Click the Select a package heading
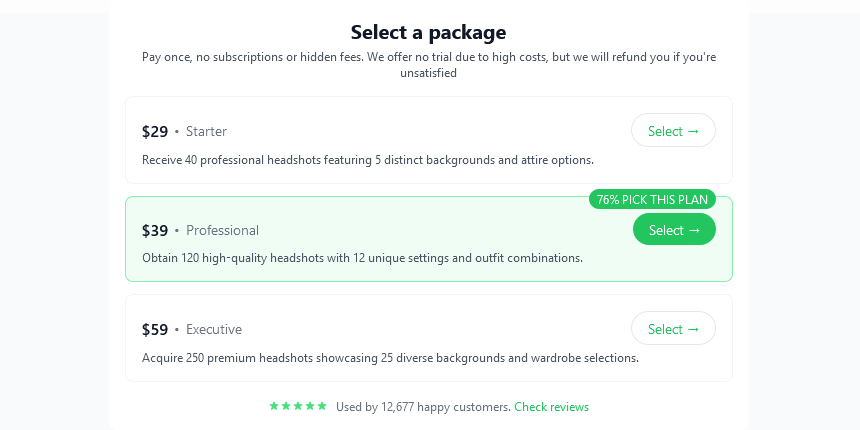 tap(428, 32)
